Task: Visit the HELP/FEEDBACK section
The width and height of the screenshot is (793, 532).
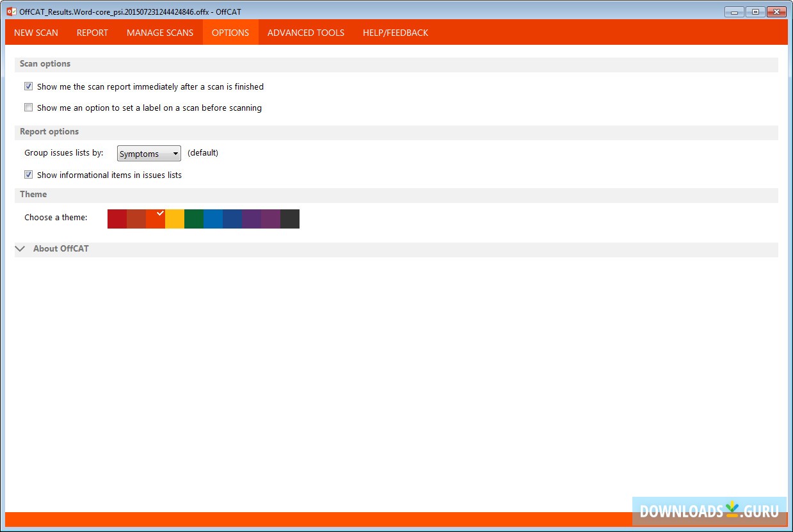Action: pos(395,32)
